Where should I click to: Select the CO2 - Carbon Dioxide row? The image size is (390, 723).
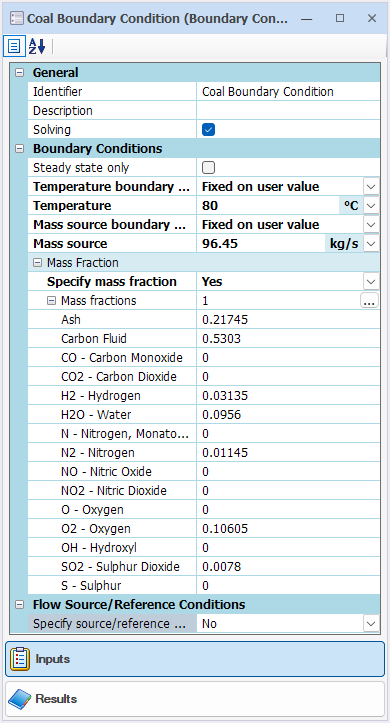pos(204,377)
